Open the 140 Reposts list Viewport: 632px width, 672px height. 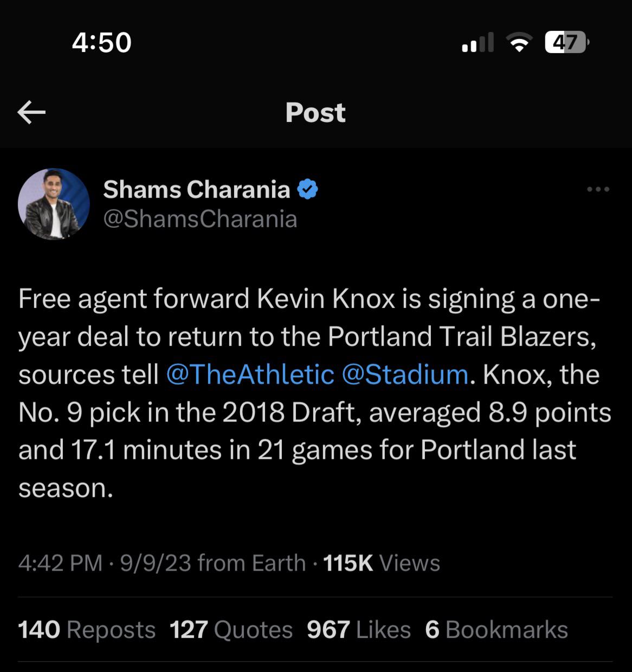[x=87, y=630]
